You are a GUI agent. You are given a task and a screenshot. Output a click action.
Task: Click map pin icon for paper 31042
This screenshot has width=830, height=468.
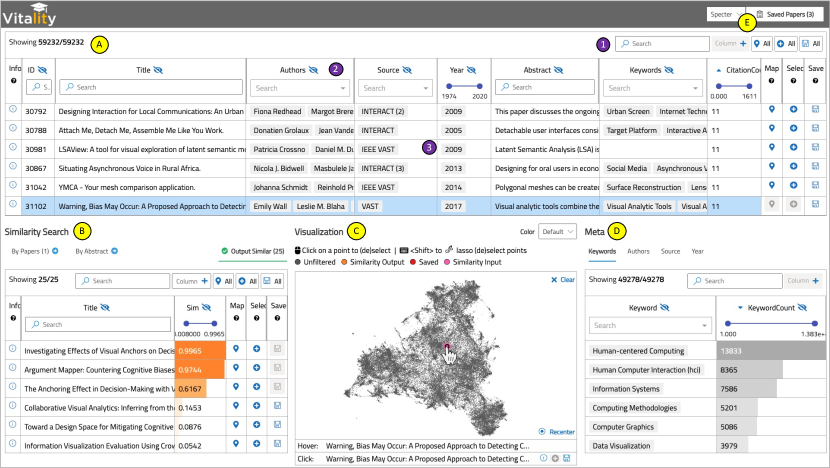pyautogui.click(x=772, y=185)
